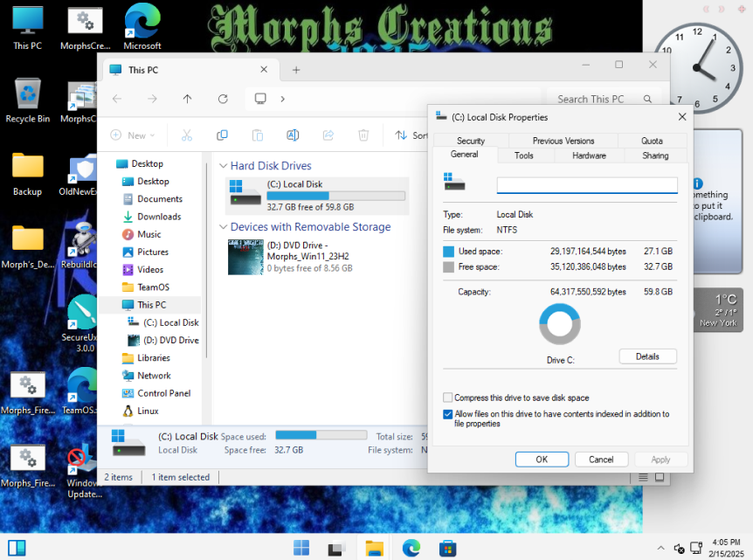The height and width of the screenshot is (560, 753).
Task: Click the Space used bar in details pane
Action: (x=321, y=435)
